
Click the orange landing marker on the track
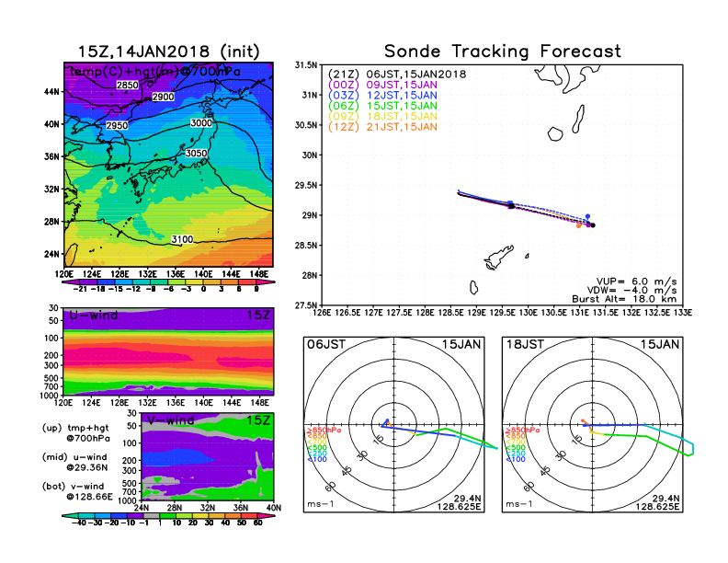pyautogui.click(x=578, y=225)
